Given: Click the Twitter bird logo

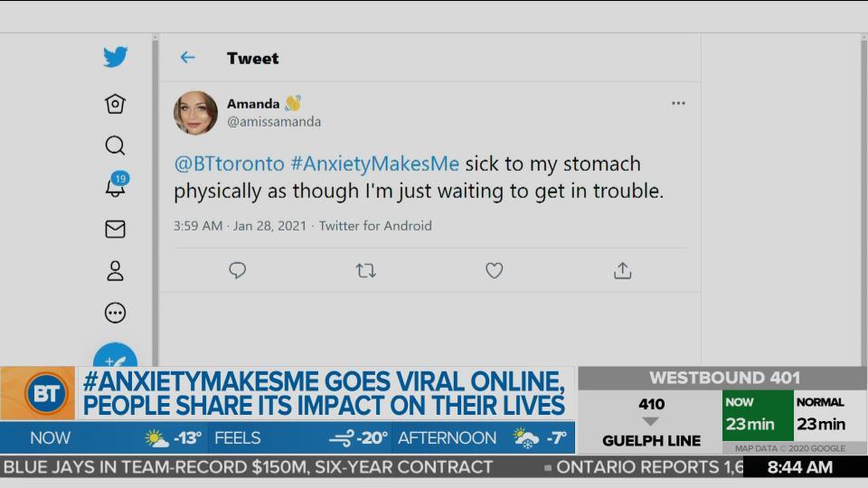Looking at the screenshot, I should (115, 57).
